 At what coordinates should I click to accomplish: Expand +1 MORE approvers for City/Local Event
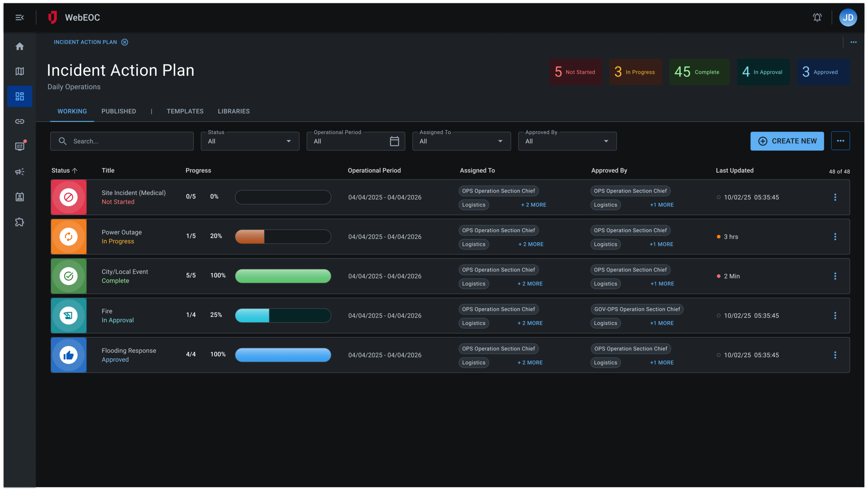point(662,284)
